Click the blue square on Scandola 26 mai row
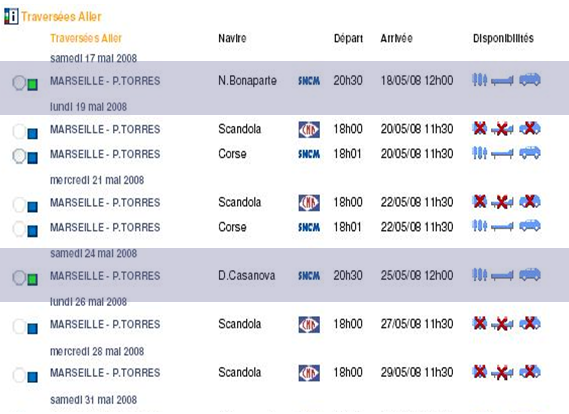Screen dimensions: 569x414 (x=32, y=328)
